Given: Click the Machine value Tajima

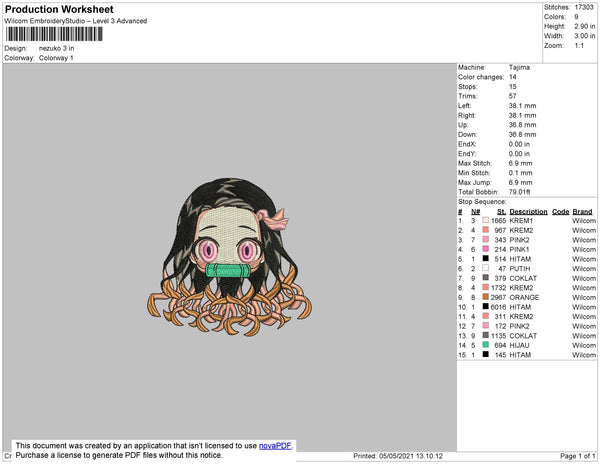Looking at the screenshot, I should pos(519,67).
